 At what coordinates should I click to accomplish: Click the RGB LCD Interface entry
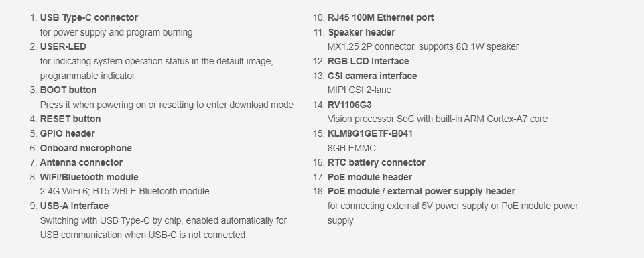click(368, 61)
